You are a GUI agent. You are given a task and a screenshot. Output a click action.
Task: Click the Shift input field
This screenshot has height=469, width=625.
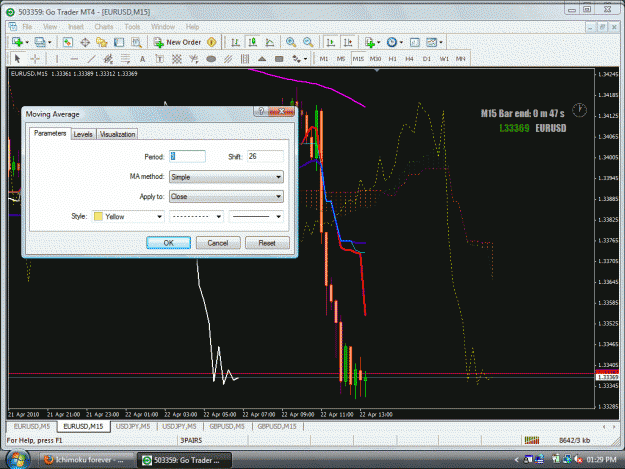click(265, 156)
